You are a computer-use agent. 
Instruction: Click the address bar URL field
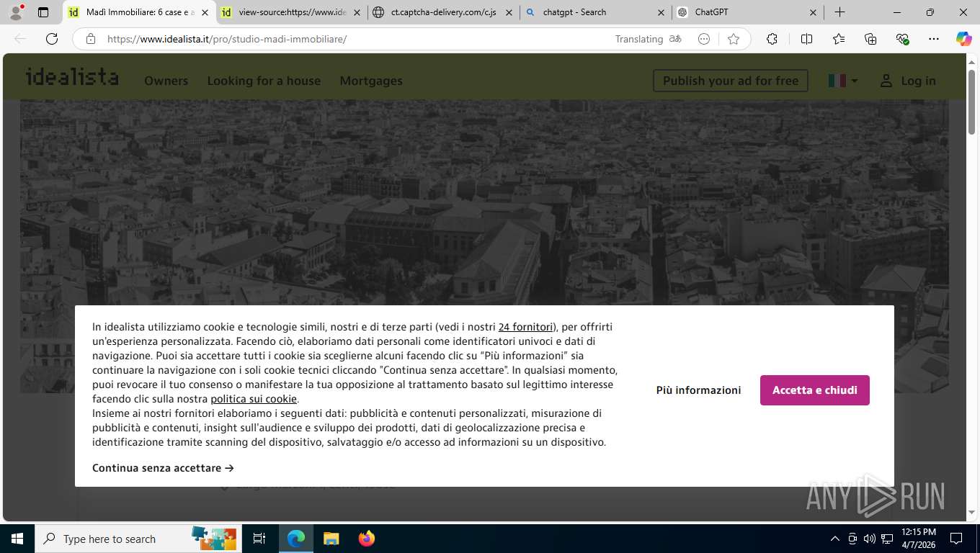point(353,39)
